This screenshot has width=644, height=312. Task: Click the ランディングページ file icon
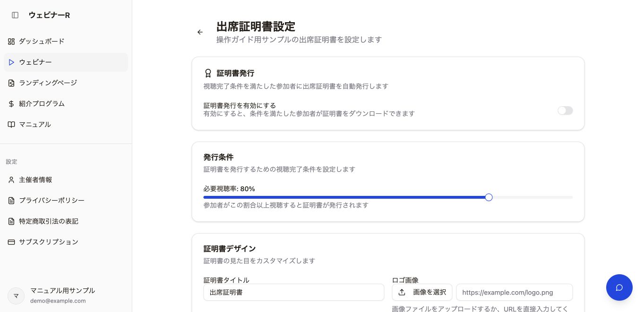(11, 83)
